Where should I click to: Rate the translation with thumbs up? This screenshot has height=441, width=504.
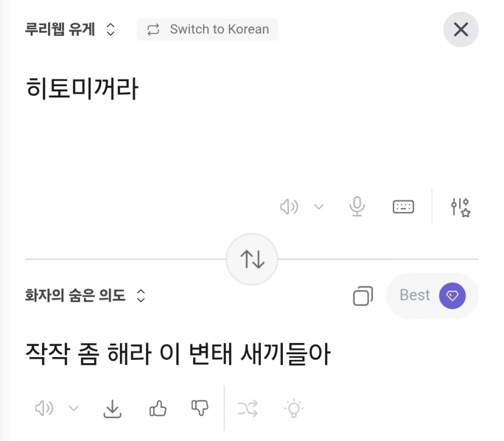click(x=157, y=409)
